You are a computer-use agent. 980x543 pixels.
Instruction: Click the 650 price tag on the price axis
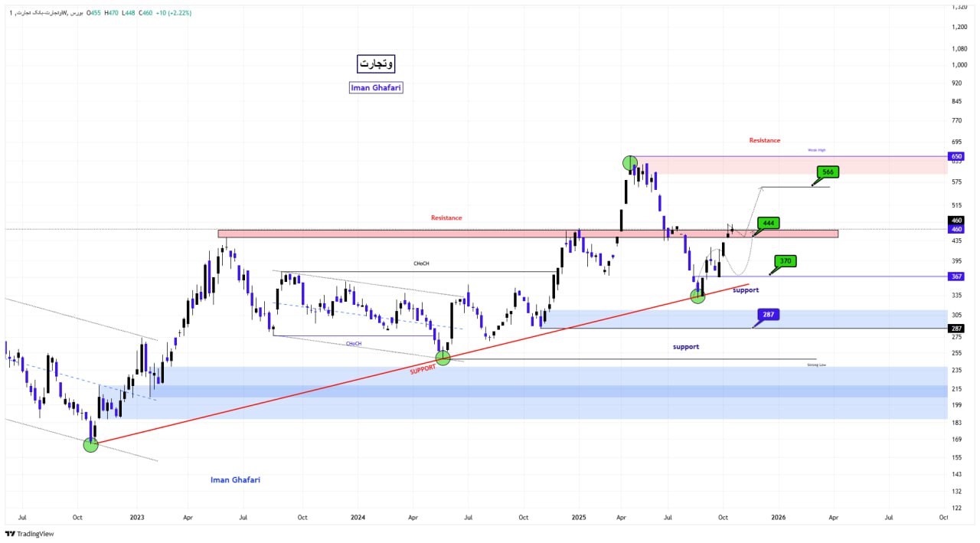tap(957, 156)
